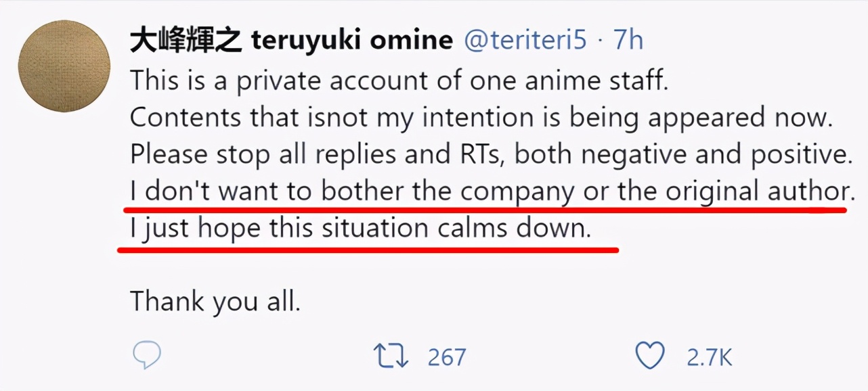868x391 pixels.
Task: Open the 267 retweets count
Action: [x=447, y=356]
